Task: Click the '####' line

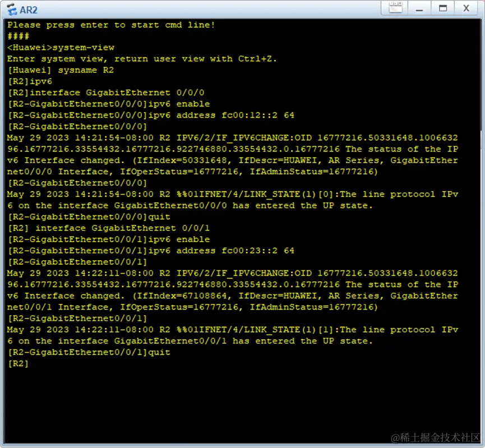Action: (x=19, y=36)
